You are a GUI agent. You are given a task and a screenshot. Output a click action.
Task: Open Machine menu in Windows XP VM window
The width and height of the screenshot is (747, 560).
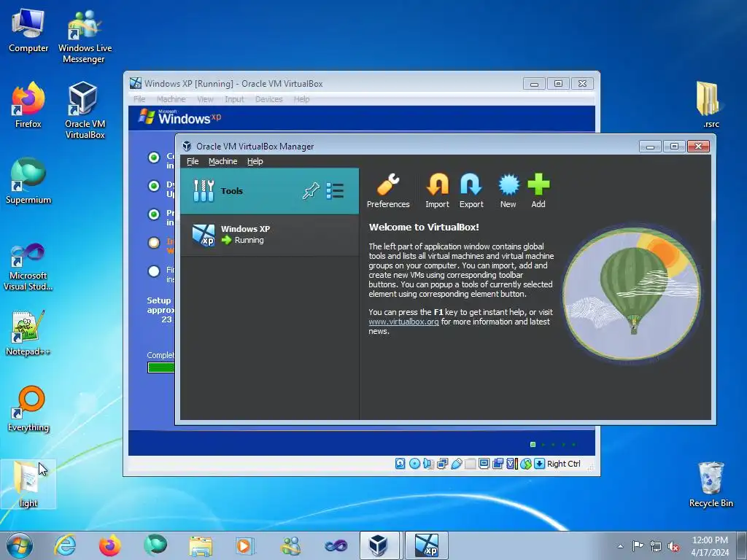click(171, 99)
